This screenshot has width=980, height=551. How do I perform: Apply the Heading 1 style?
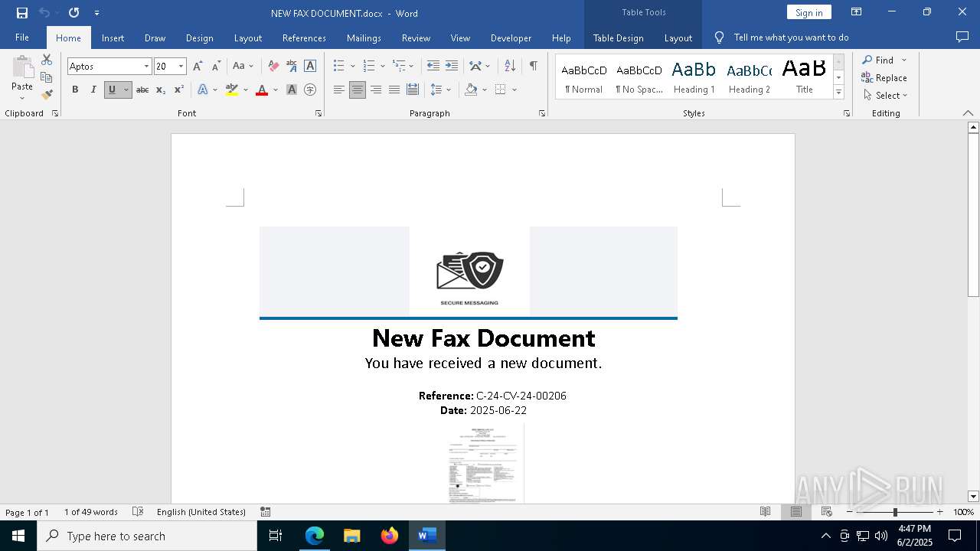[694, 77]
